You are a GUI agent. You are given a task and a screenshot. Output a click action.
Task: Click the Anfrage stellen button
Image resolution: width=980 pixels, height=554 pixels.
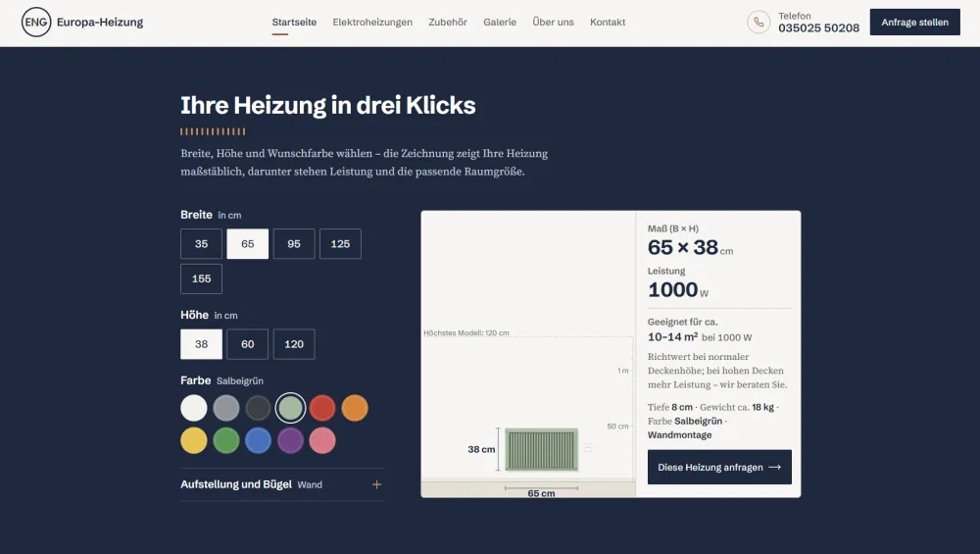[915, 22]
